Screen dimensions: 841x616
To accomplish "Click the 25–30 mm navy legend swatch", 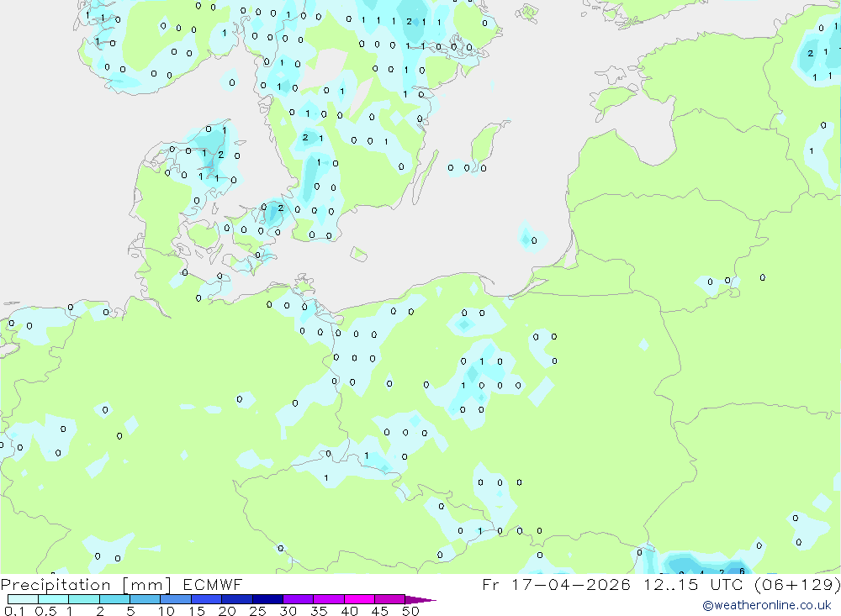I will [267, 599].
